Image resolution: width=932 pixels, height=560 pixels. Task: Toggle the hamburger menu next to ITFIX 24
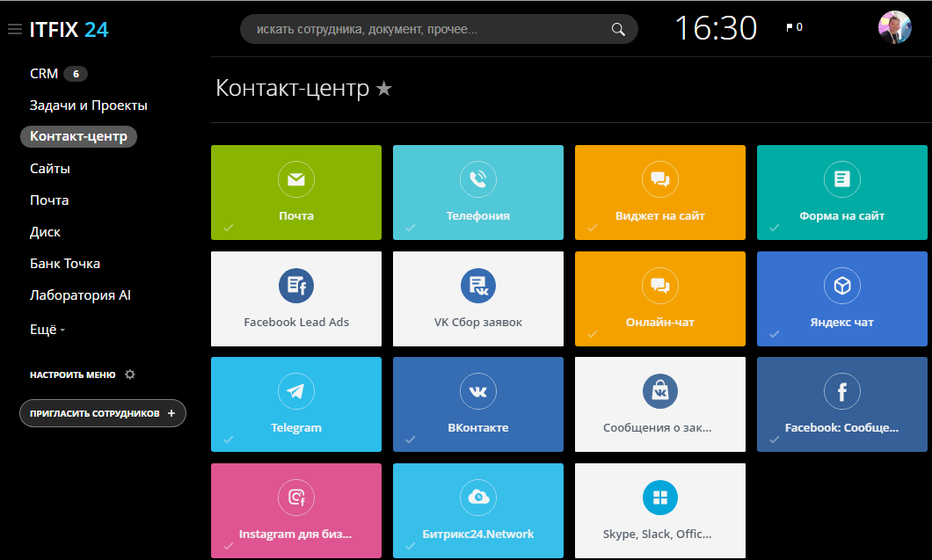(x=15, y=29)
